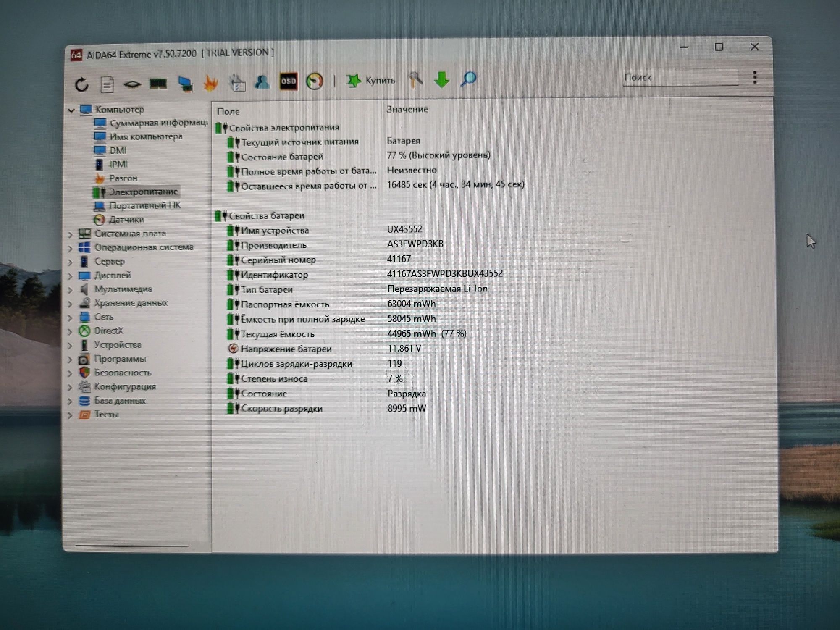The width and height of the screenshot is (840, 630).
Task: Select the Оставшееся время работы row
Action: pos(375,185)
